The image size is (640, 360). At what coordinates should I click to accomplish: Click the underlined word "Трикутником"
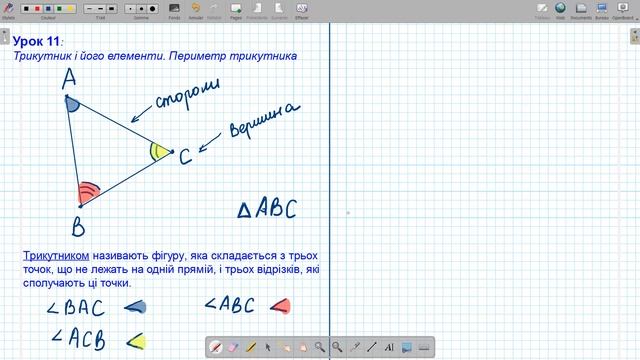click(x=56, y=256)
